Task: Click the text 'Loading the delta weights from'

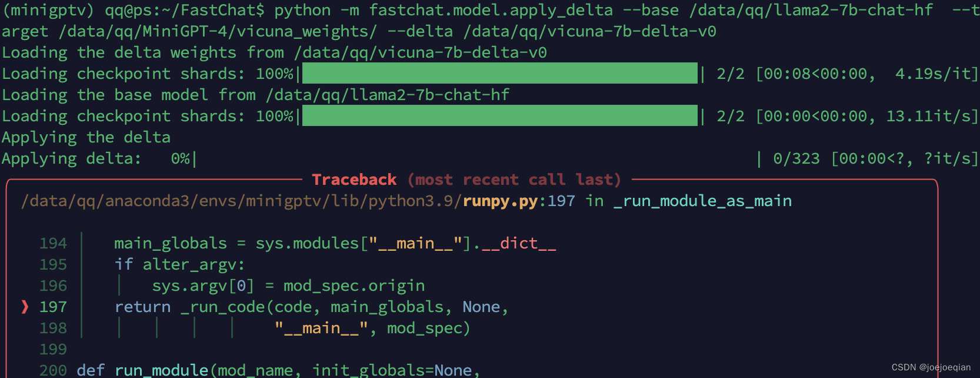Action: (x=143, y=52)
